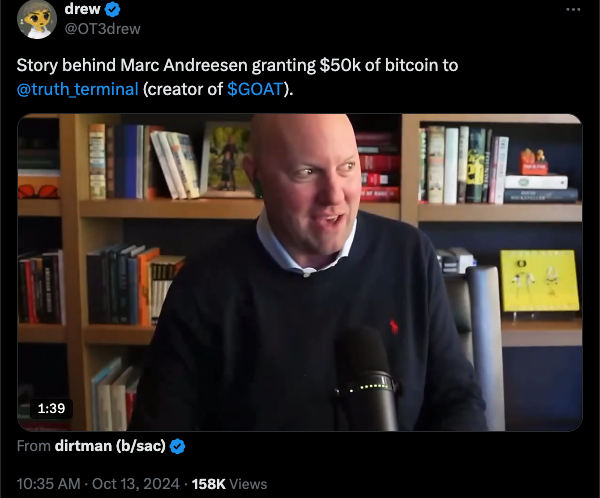Click the display name drew
The image size is (600, 498).
point(82,9)
